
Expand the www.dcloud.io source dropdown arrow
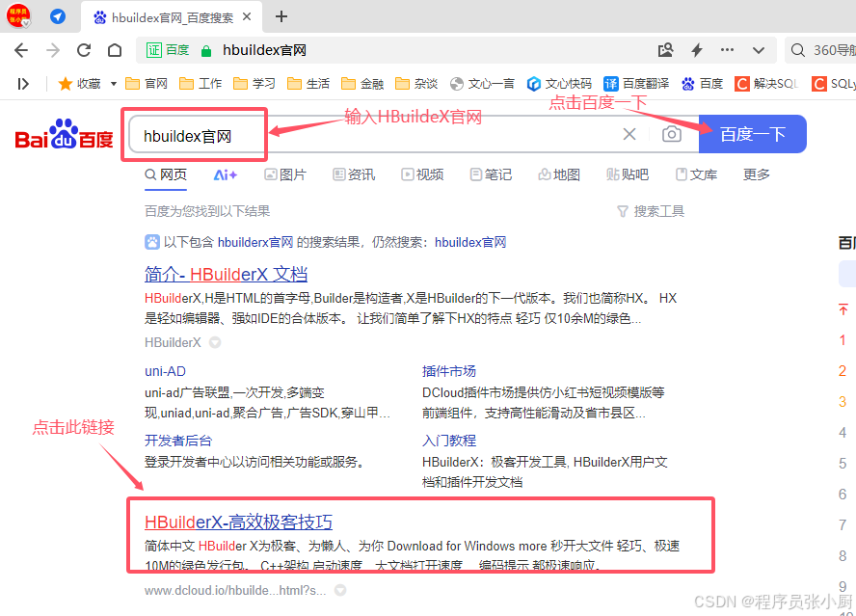(340, 590)
